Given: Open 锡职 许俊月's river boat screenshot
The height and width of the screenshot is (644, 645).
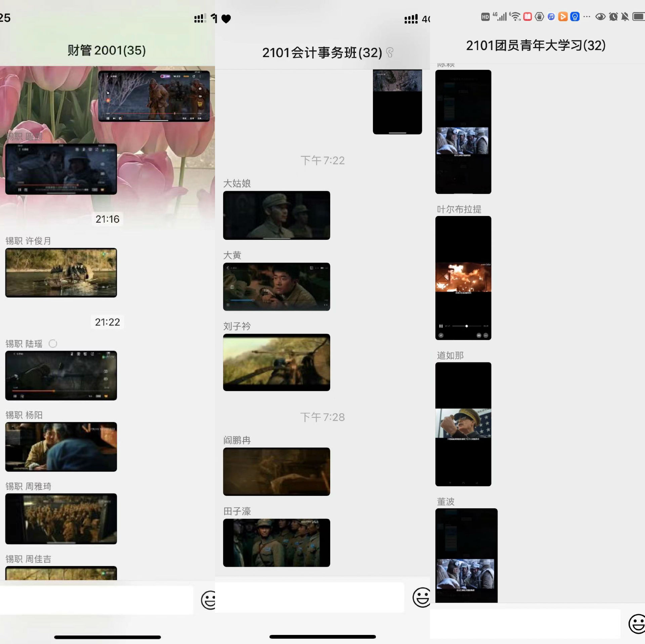Looking at the screenshot, I should pos(61,272).
